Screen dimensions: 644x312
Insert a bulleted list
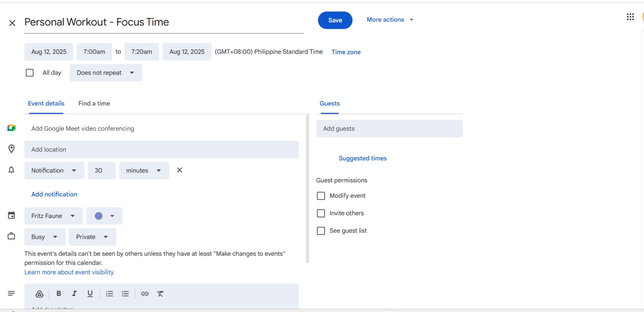125,294
